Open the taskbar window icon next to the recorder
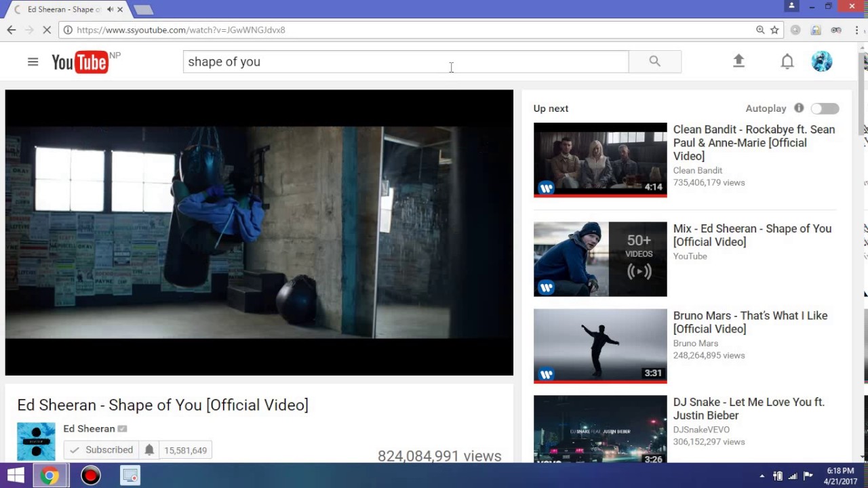Screen dimensions: 868x488 coord(130,476)
